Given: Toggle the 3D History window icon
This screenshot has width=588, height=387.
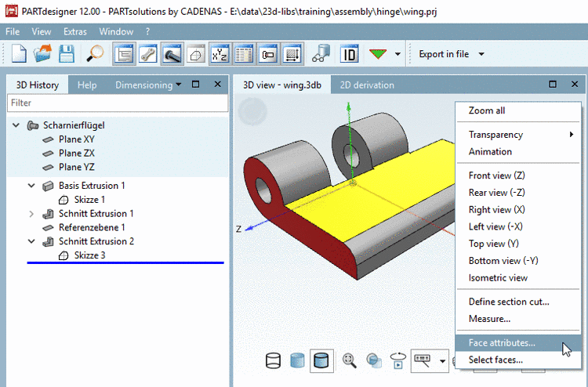Looking at the screenshot, I should point(124,54).
